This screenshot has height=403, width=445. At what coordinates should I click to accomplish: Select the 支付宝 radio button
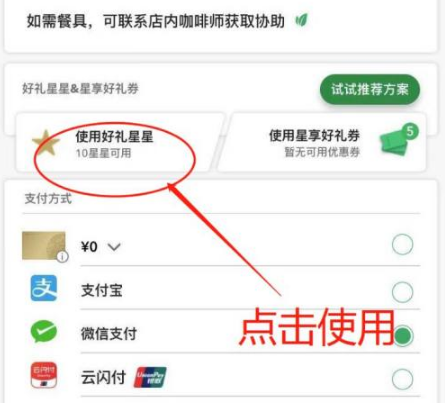point(402,292)
